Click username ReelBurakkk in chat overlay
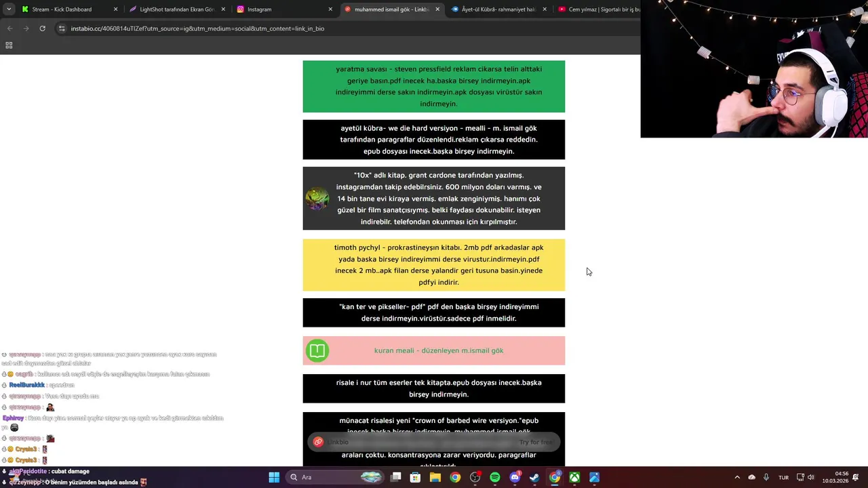The height and width of the screenshot is (488, 868). pyautogui.click(x=26, y=385)
